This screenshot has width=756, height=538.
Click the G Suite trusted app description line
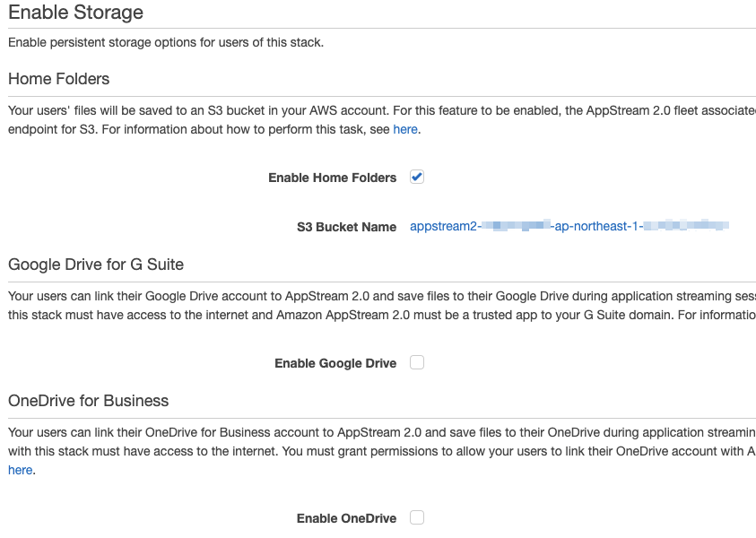(377, 315)
